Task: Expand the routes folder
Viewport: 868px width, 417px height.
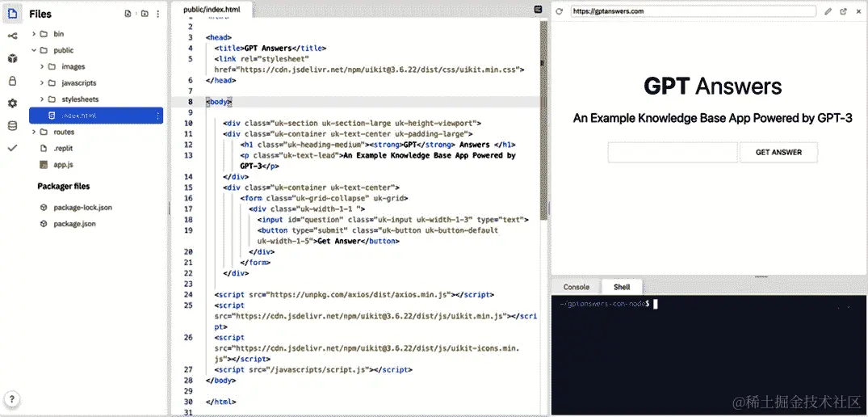Action: pyautogui.click(x=34, y=132)
